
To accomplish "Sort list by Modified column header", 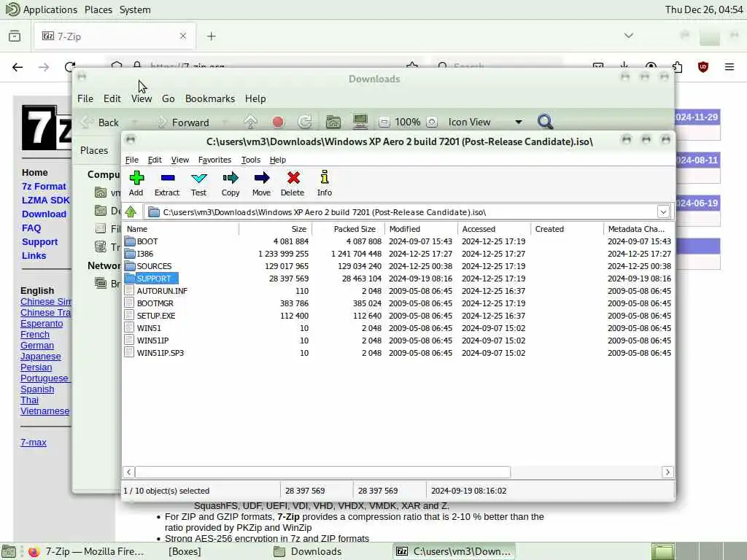I will (x=421, y=229).
